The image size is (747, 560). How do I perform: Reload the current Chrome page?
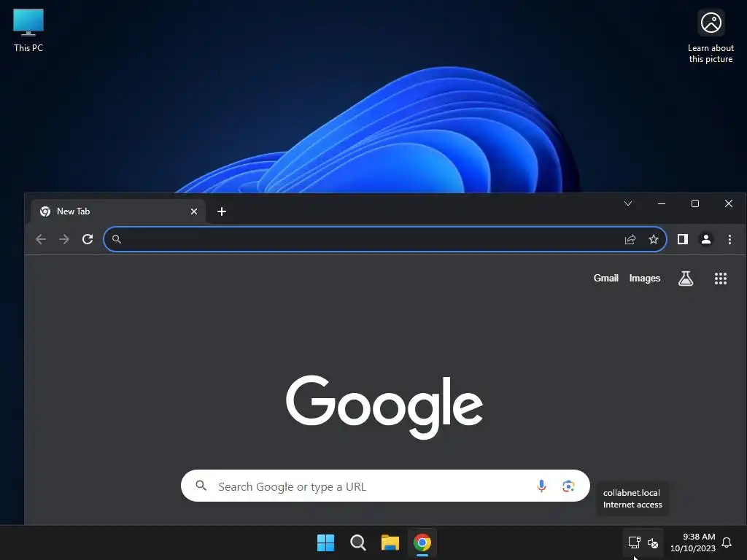(x=88, y=239)
